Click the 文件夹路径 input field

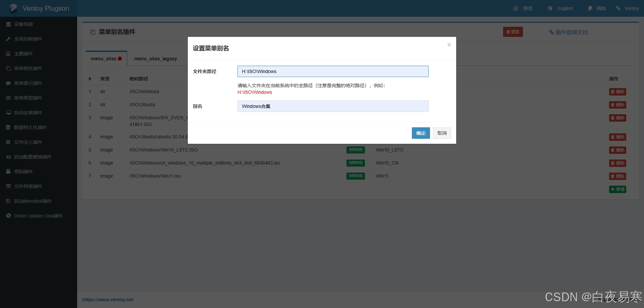[x=333, y=71]
